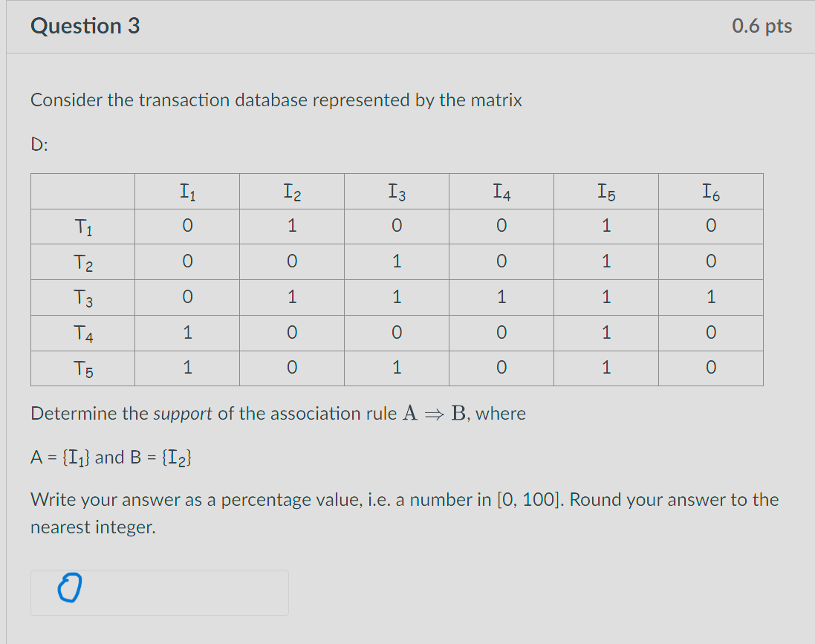Select the cell value 0 under I3 for T4

[396, 332]
